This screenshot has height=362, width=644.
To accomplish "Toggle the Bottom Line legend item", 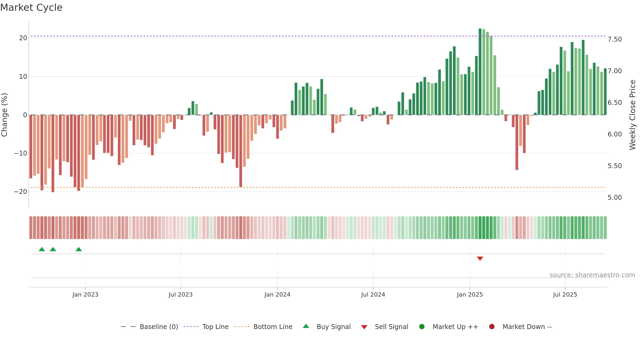I will (264, 327).
